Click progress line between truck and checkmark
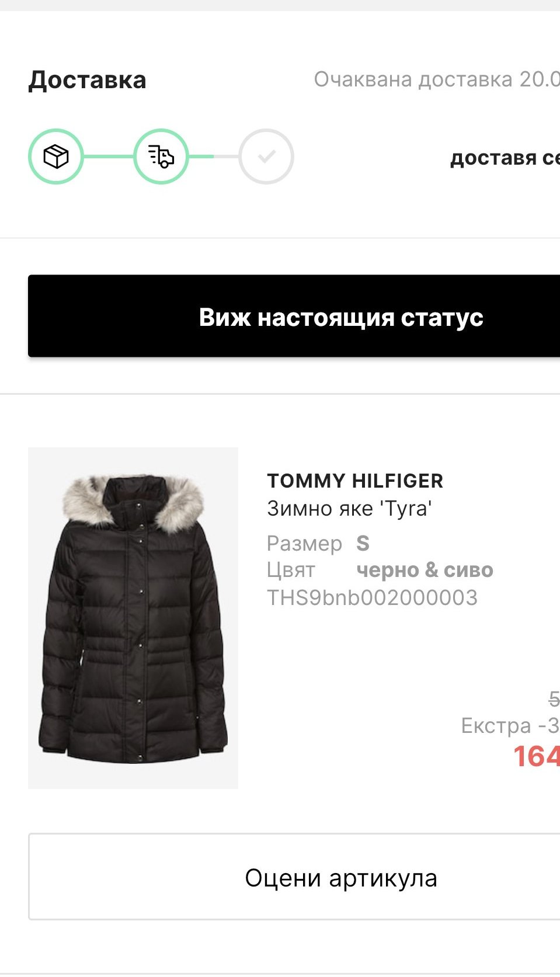 point(214,157)
